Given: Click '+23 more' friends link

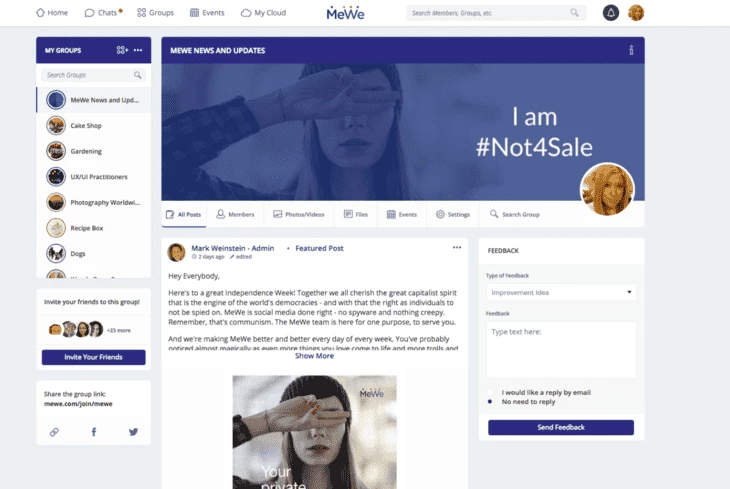Looking at the screenshot, I should 119,330.
